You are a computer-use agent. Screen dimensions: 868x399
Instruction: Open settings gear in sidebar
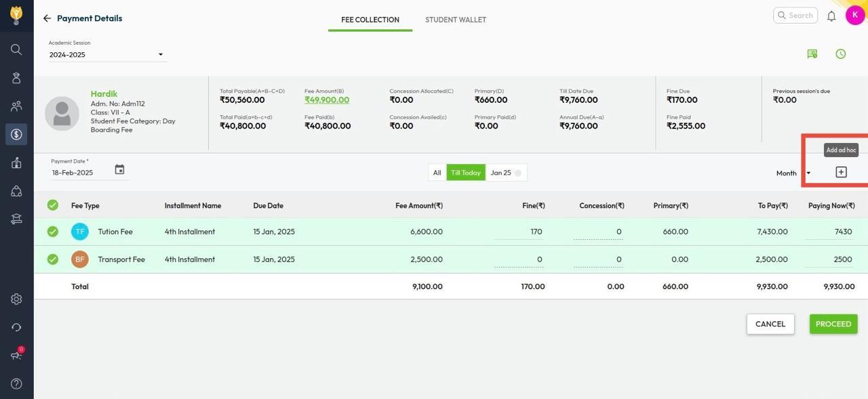click(16, 299)
